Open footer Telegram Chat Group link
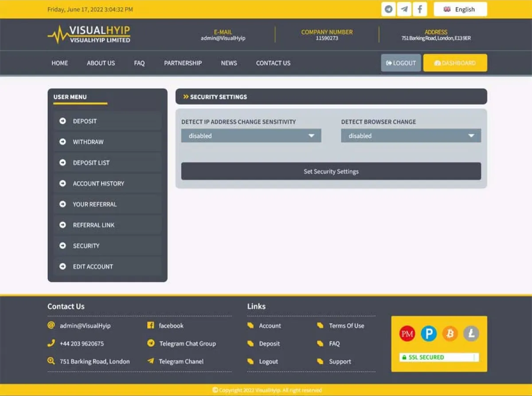The image size is (532, 396). click(x=188, y=343)
